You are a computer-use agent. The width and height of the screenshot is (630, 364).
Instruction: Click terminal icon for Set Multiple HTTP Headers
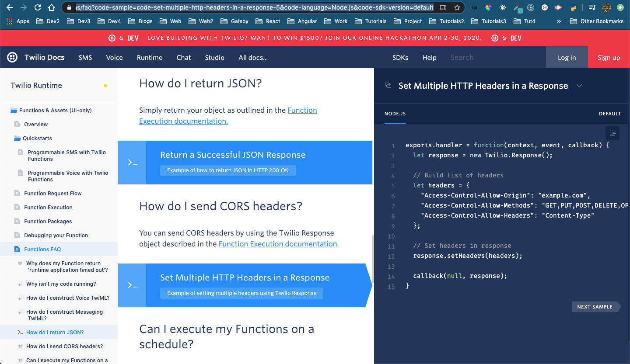132,285
